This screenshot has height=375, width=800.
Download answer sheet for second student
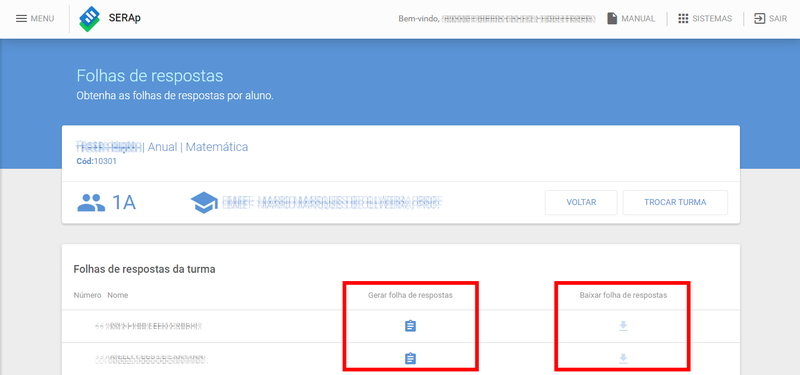click(623, 359)
